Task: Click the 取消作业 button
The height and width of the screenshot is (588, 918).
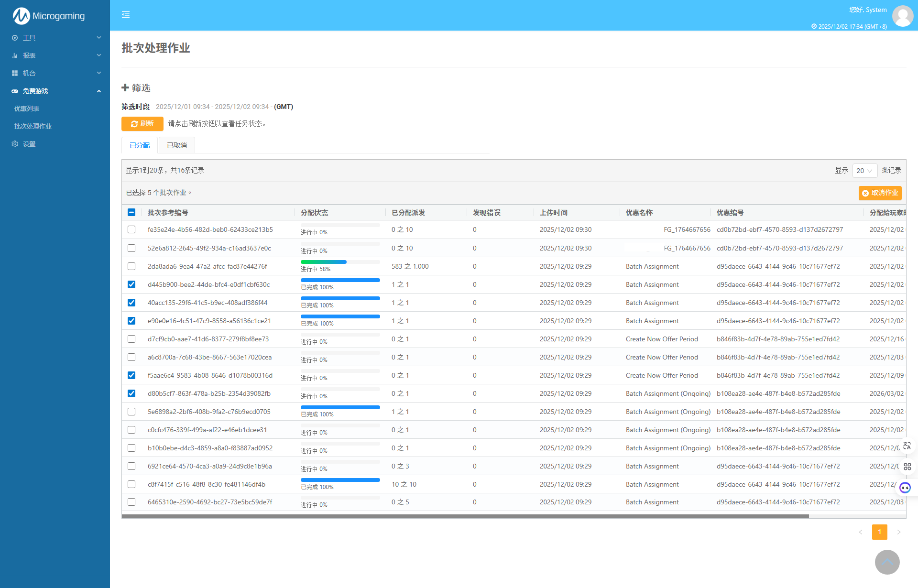Action: 880,193
